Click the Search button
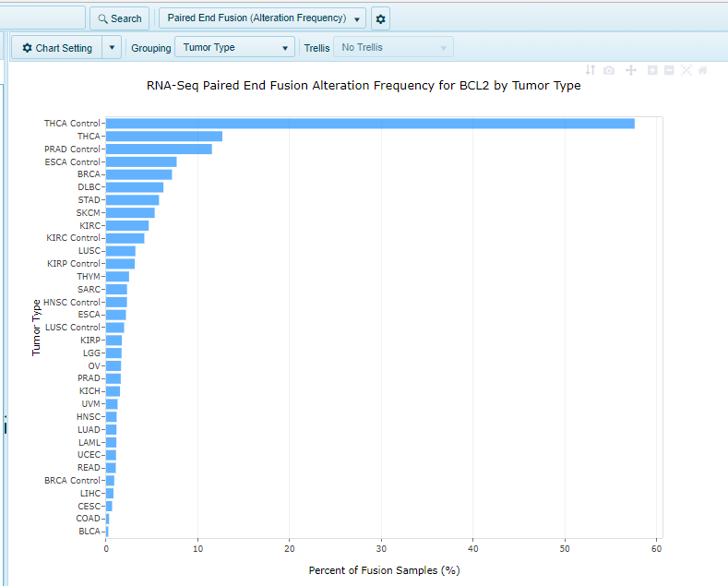728x586 pixels. click(x=119, y=18)
